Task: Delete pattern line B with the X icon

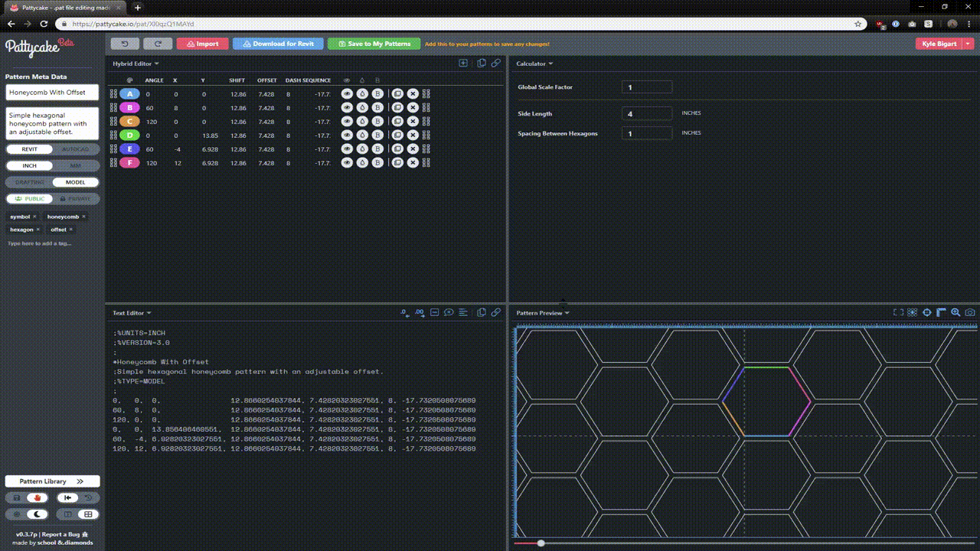Action: [x=413, y=108]
